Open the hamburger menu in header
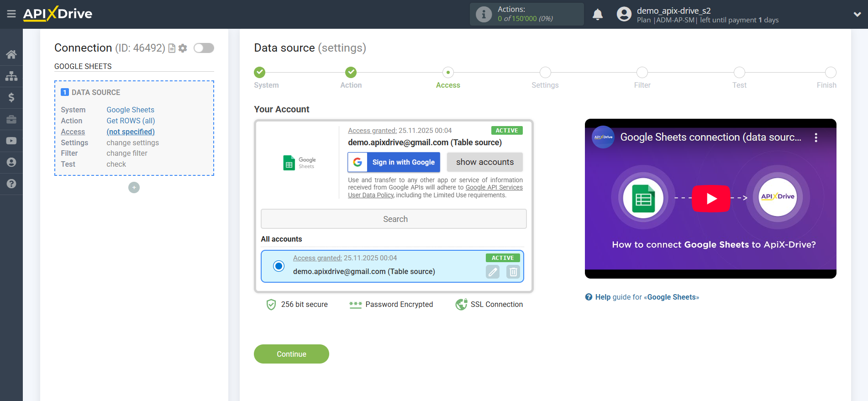 (x=11, y=14)
